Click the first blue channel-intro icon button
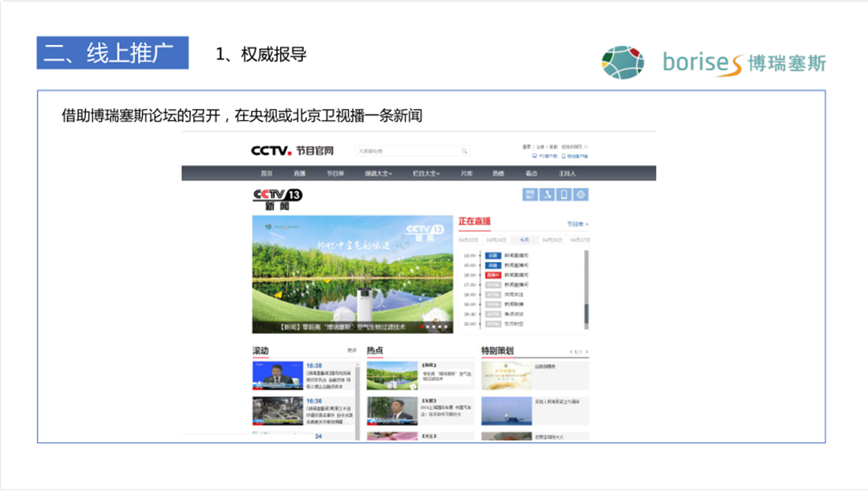 [529, 195]
